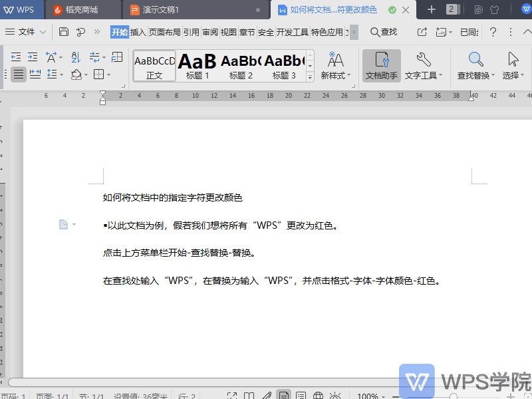This screenshot has height=399, width=532.
Task: Click the open tab count icon showing 2
Action: 453,9
